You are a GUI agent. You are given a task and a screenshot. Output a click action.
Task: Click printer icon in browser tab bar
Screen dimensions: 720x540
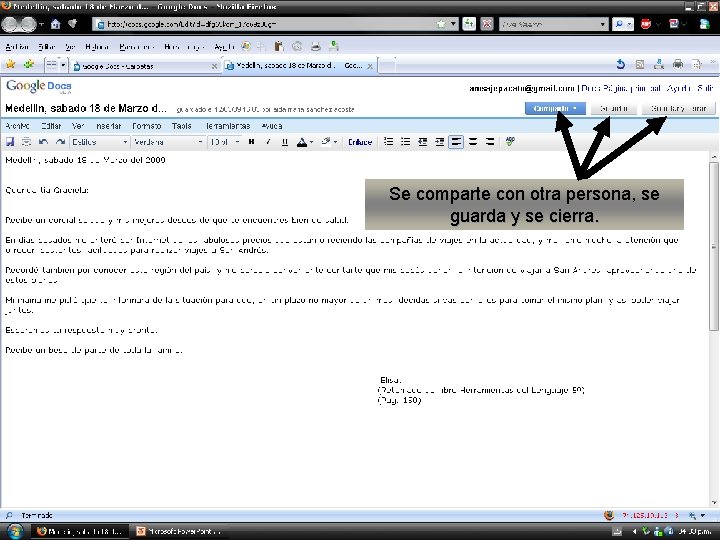[678, 65]
